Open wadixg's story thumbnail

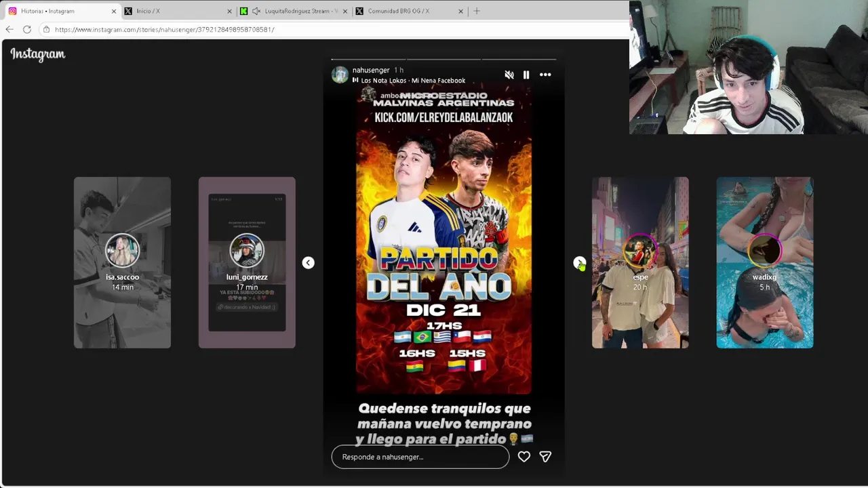click(765, 263)
